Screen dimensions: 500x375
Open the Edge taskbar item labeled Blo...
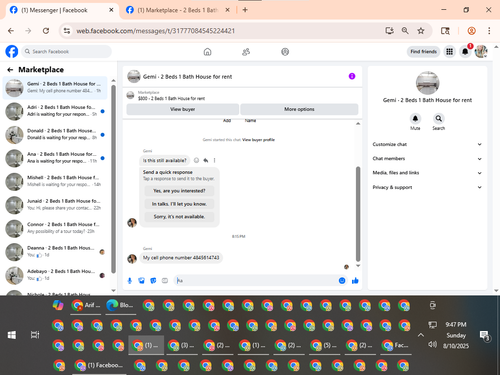(121, 305)
